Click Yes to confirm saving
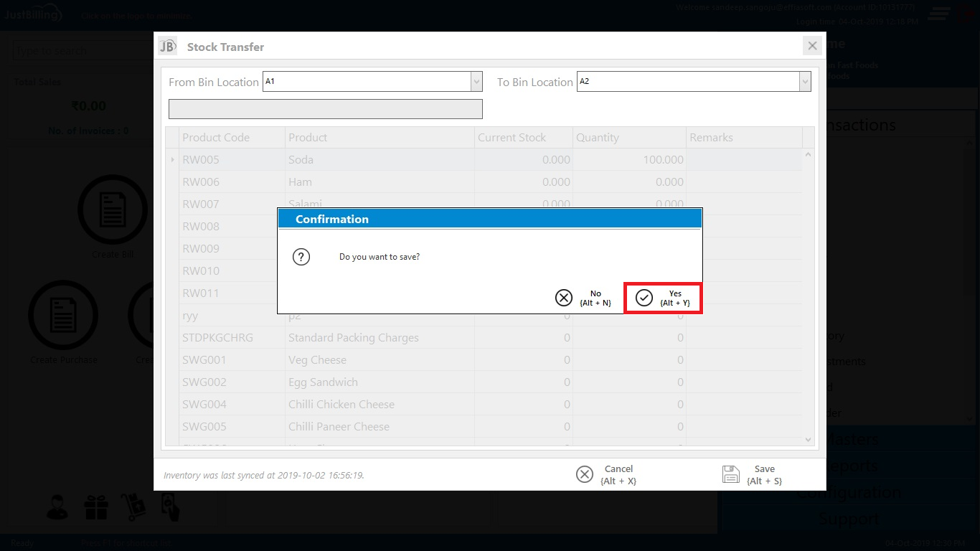 click(x=662, y=298)
